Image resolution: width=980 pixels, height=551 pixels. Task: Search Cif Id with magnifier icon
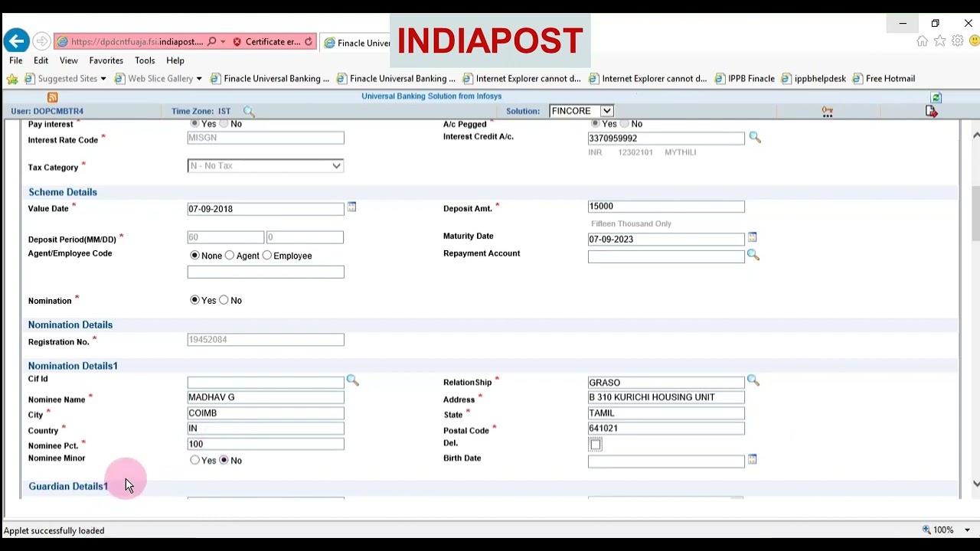(352, 380)
